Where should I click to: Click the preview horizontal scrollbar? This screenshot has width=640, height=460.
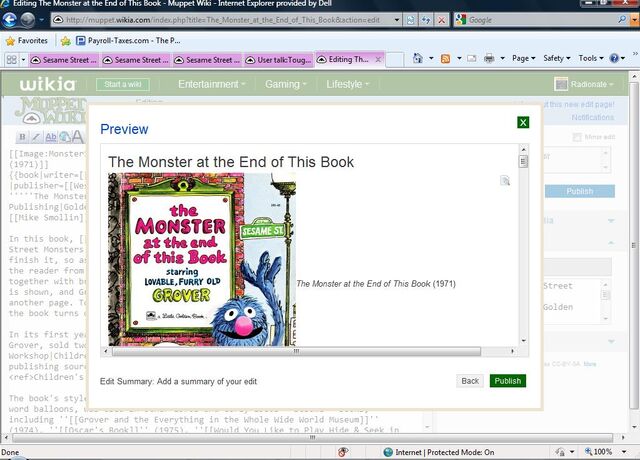point(296,351)
